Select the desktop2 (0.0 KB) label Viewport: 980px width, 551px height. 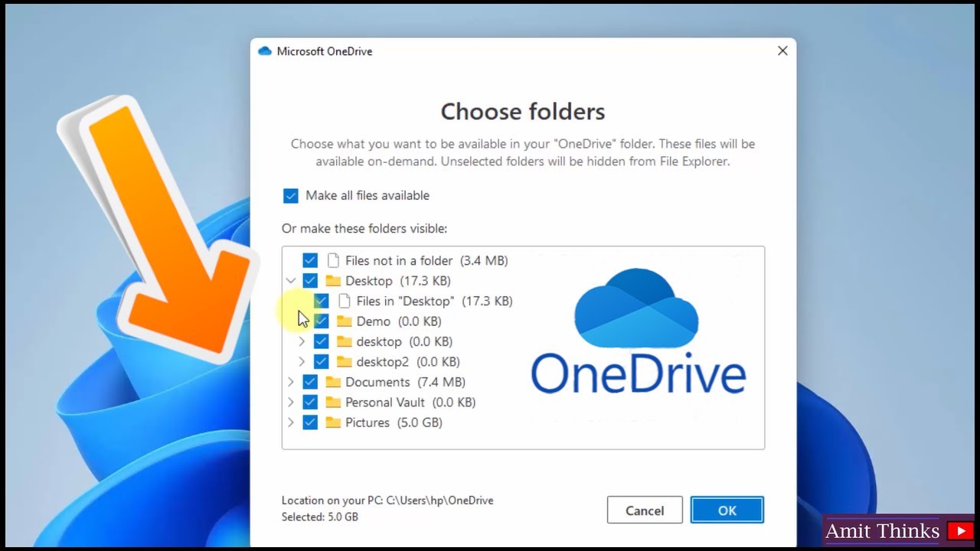point(408,362)
